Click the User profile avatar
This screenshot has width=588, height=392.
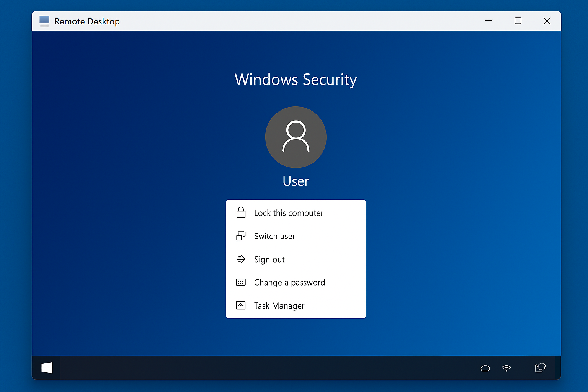(296, 137)
